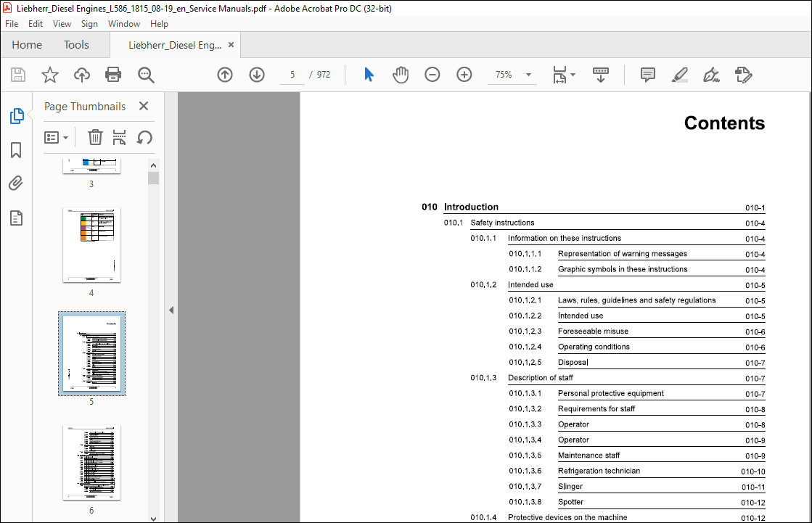
Task: Click the "Introduction" chapter heading
Action: pos(471,207)
